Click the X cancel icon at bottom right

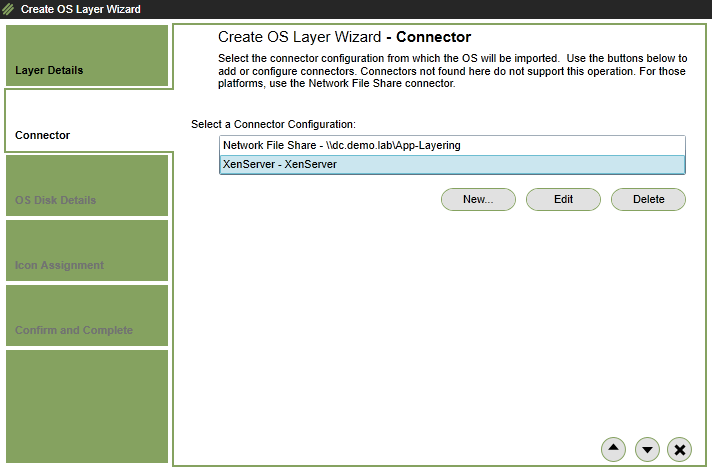coord(679,449)
